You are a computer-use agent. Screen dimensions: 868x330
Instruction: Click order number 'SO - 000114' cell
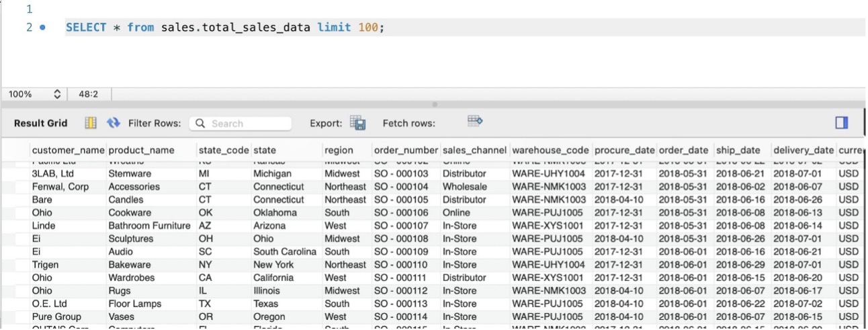pyautogui.click(x=401, y=317)
